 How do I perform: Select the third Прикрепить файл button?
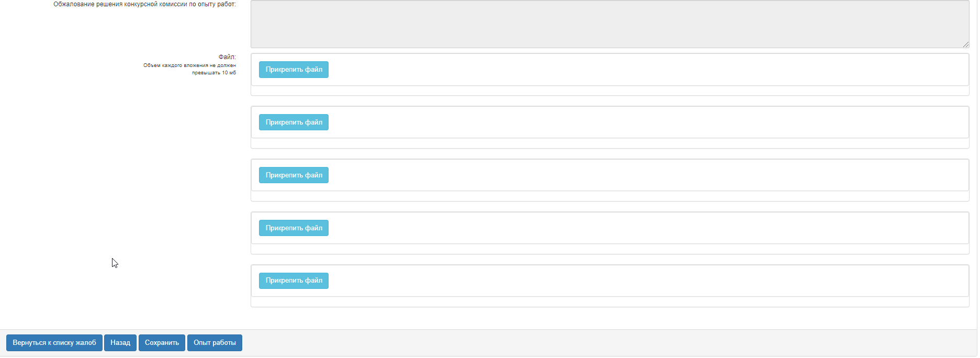294,175
